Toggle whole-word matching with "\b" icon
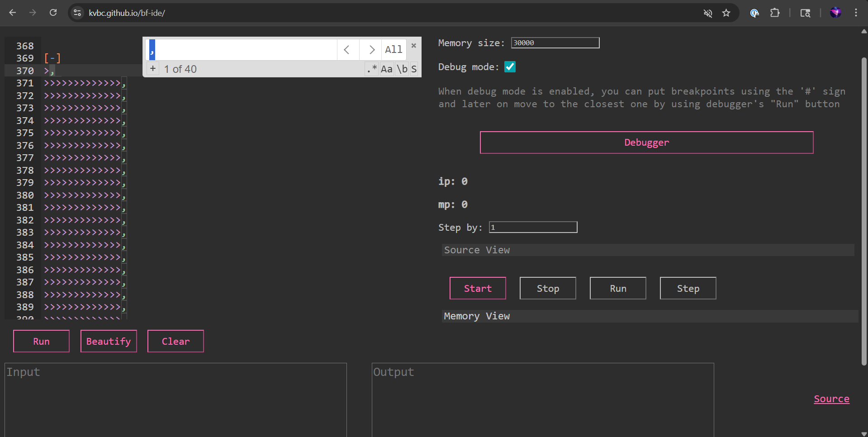868x437 pixels. 402,69
